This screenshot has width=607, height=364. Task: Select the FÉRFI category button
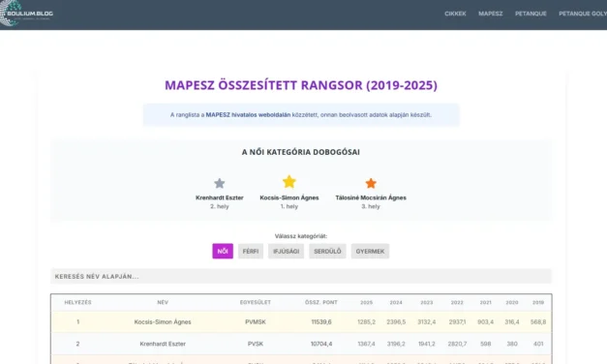pos(251,251)
